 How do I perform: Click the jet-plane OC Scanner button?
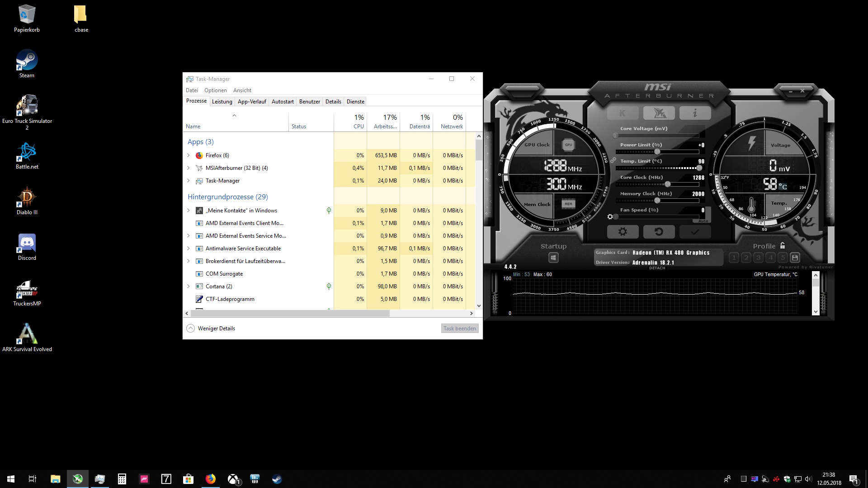click(x=659, y=113)
